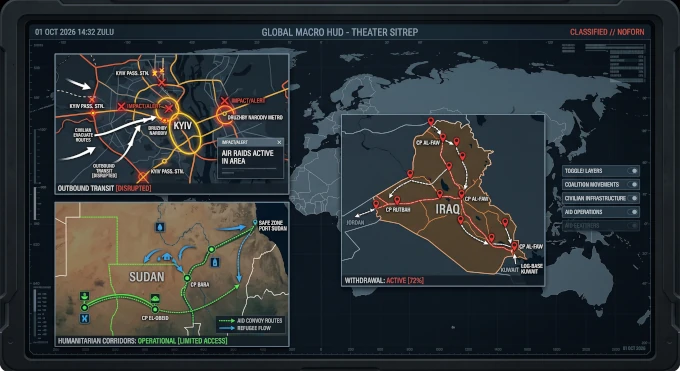Viewport: 680px width, 371px height.
Task: Click the Global Macro HUD - Theater Sitrep title
Action: tap(340, 32)
